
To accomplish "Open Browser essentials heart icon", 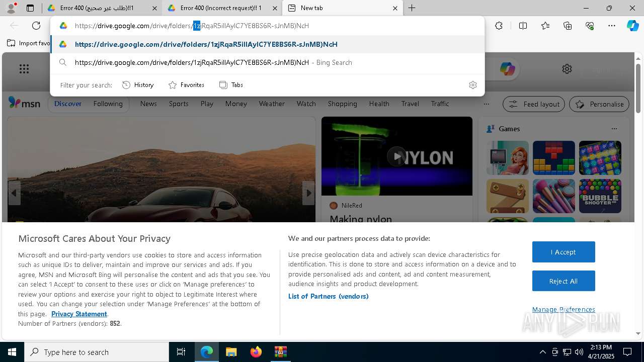I will point(590,26).
